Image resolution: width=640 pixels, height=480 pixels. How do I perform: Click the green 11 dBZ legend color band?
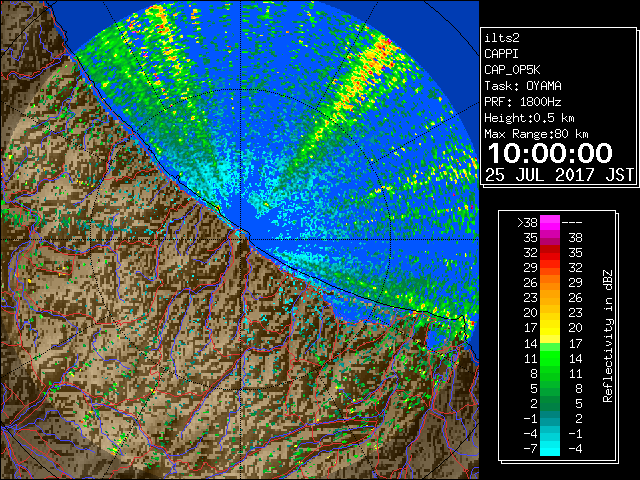[x=550, y=358]
